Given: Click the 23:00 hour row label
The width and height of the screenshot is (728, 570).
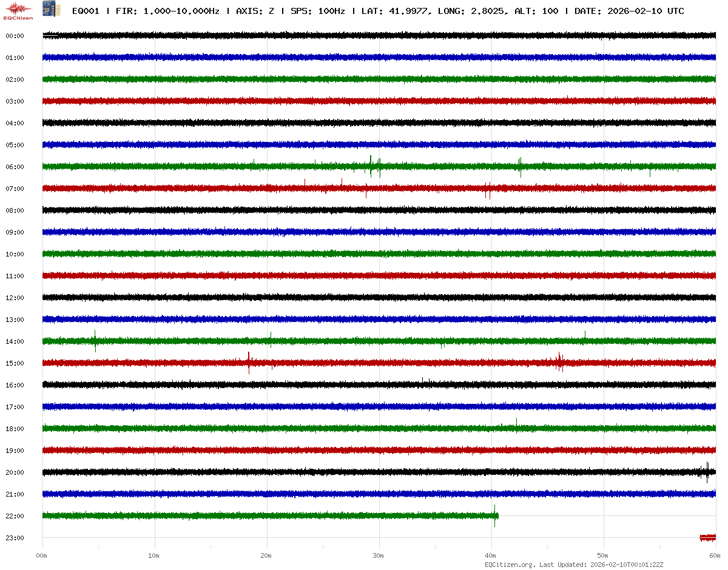Looking at the screenshot, I should coord(15,538).
